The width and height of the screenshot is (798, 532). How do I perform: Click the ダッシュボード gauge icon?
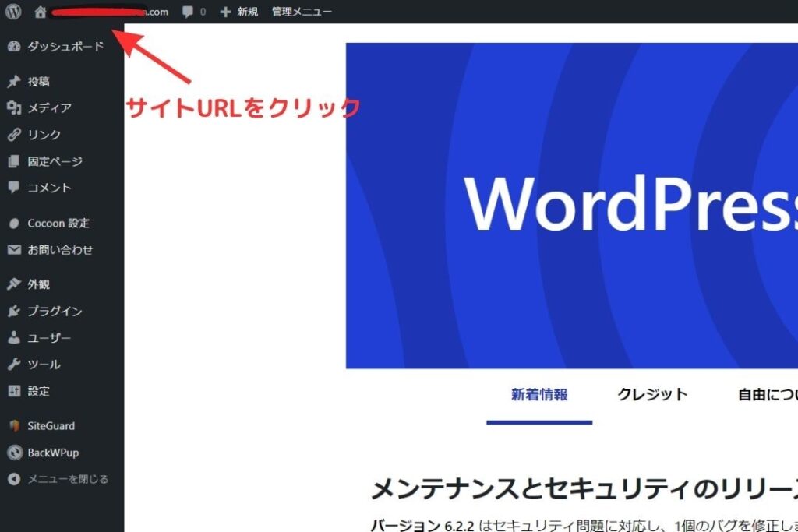tap(14, 46)
